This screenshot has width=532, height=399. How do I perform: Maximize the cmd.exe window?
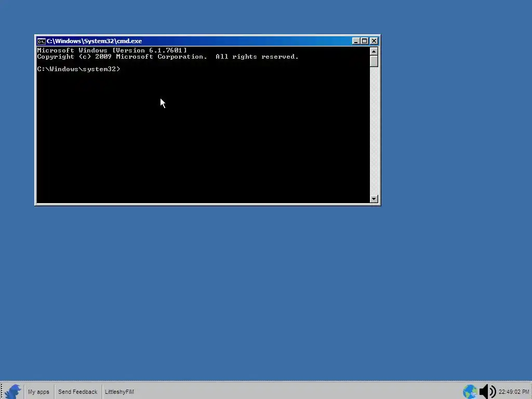click(364, 41)
